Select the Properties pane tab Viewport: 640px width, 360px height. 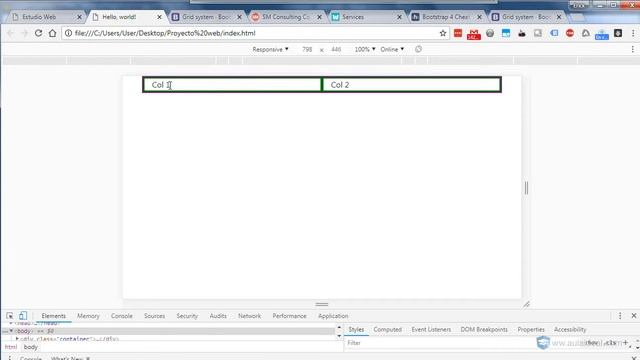(531, 329)
